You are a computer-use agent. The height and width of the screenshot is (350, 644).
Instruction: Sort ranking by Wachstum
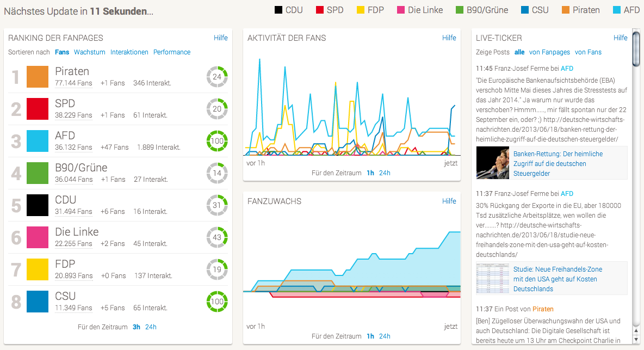(90, 52)
